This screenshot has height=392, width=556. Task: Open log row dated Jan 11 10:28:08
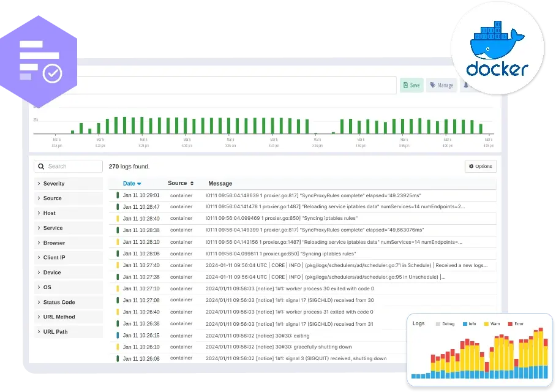click(x=302, y=254)
